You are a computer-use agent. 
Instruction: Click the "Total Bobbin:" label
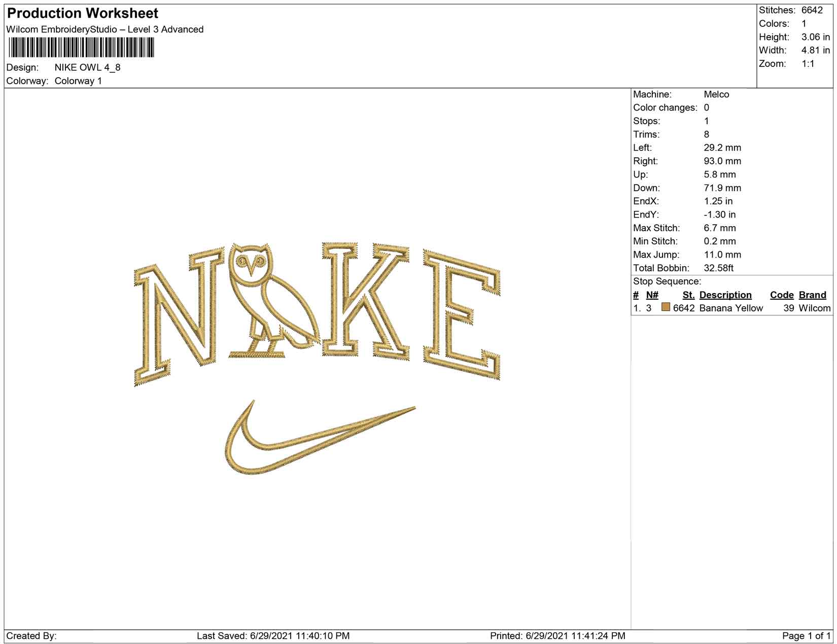tap(661, 268)
